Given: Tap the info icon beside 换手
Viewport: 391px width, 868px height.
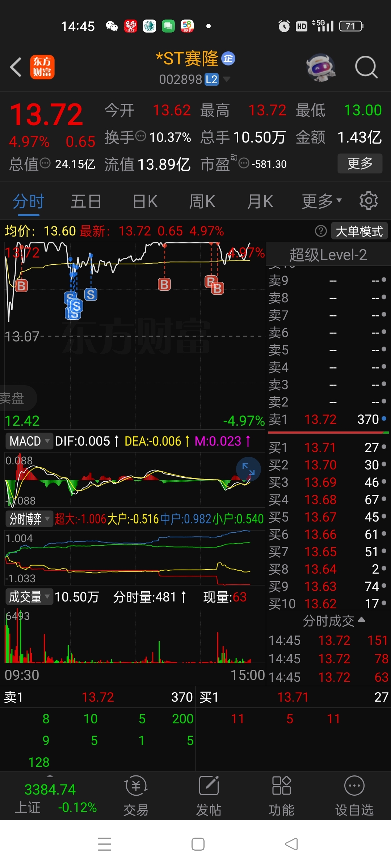Looking at the screenshot, I should tap(140, 136).
